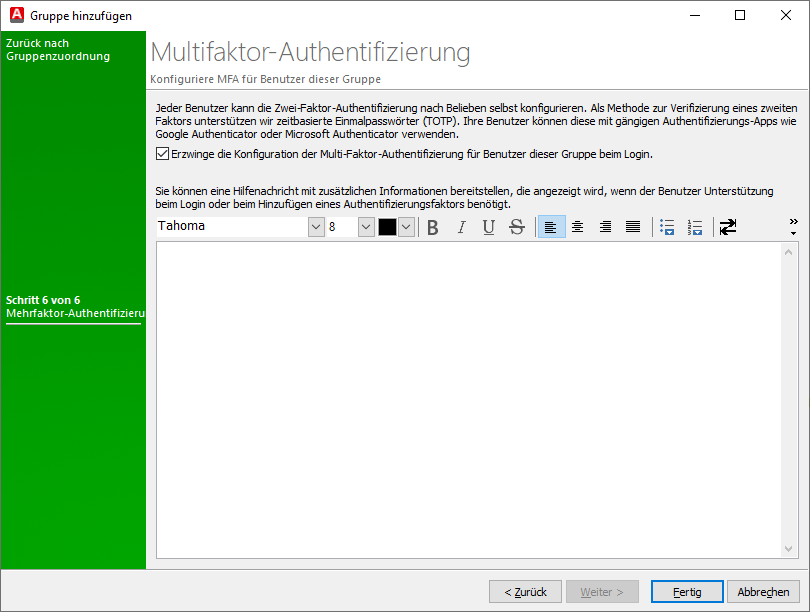Enable underline formatting
Image resolution: width=810 pixels, height=612 pixels.
pyautogui.click(x=488, y=227)
